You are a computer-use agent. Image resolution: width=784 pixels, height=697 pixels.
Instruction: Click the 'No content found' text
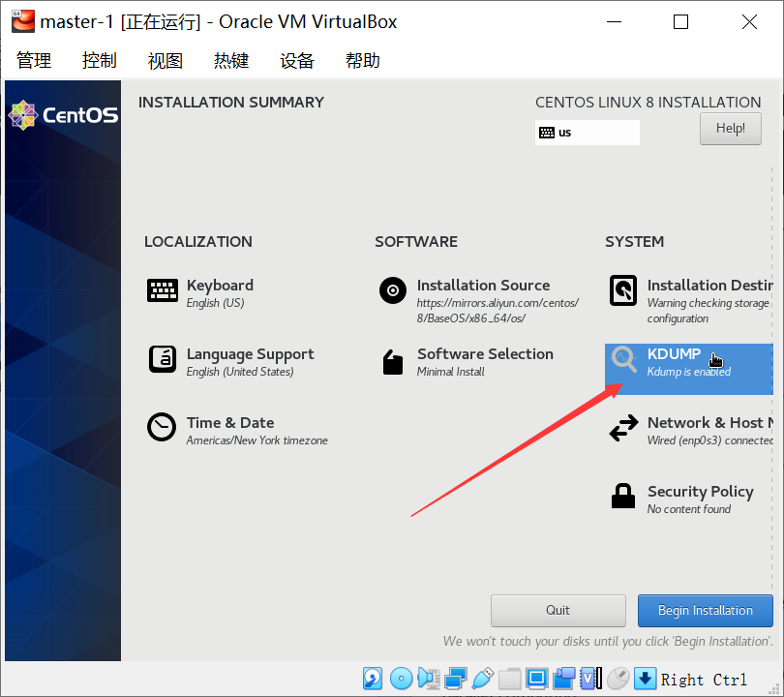(689, 509)
